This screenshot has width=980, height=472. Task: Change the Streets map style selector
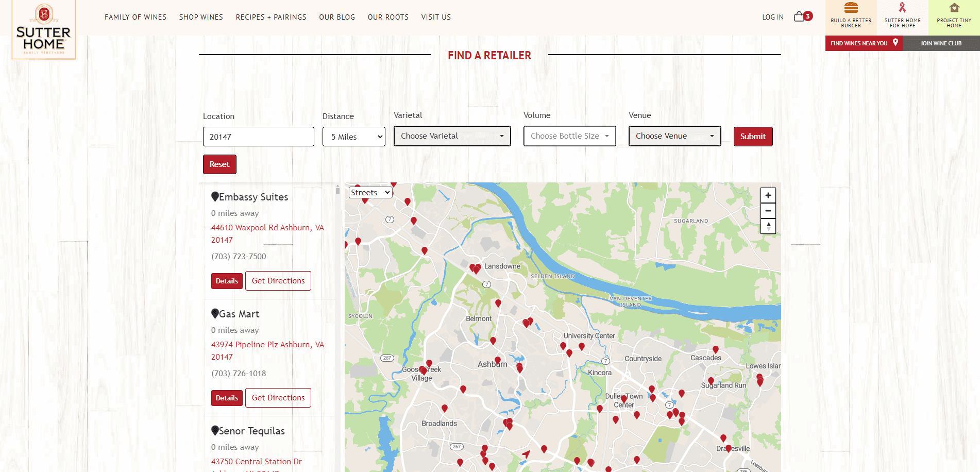tap(370, 192)
